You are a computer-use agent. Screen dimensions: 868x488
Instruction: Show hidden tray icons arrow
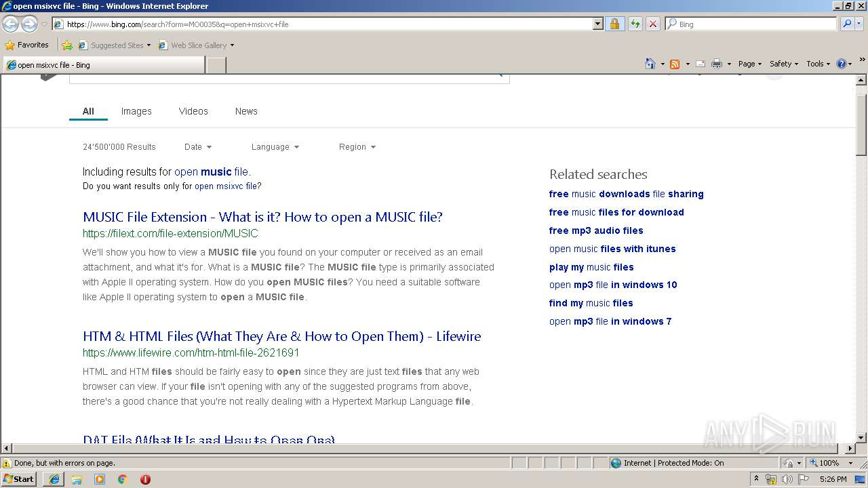(756, 479)
